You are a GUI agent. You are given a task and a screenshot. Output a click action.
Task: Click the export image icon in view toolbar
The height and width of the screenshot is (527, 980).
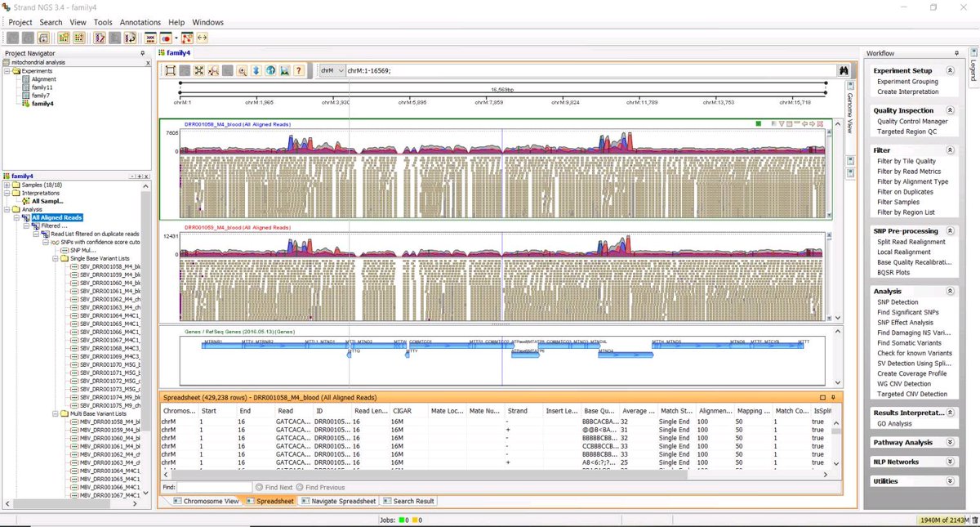click(285, 71)
